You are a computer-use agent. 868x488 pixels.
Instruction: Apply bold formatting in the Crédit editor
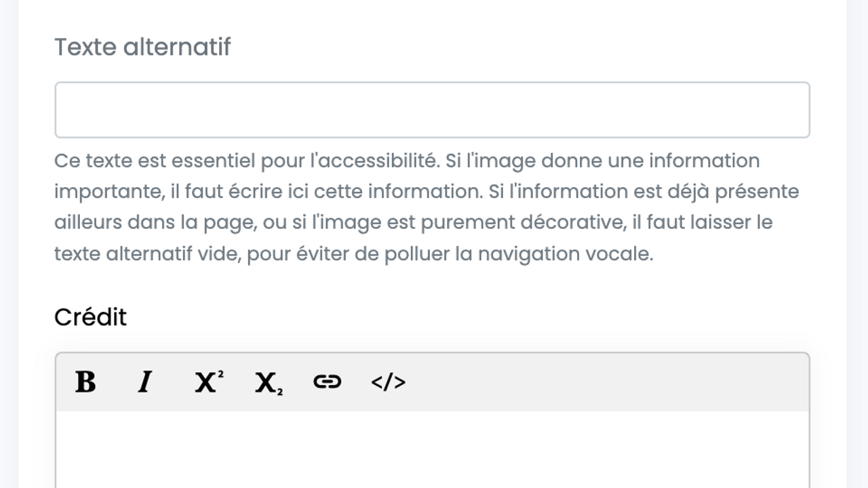click(x=84, y=382)
